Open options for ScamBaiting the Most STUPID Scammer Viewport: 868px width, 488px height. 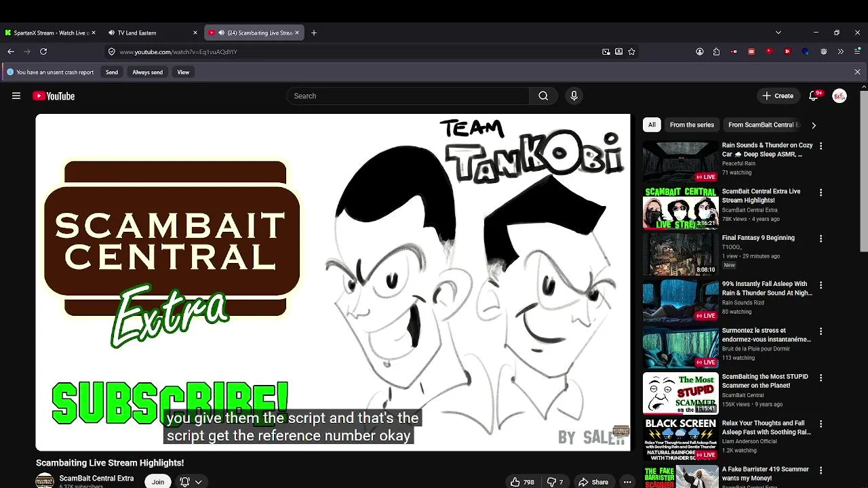[821, 378]
